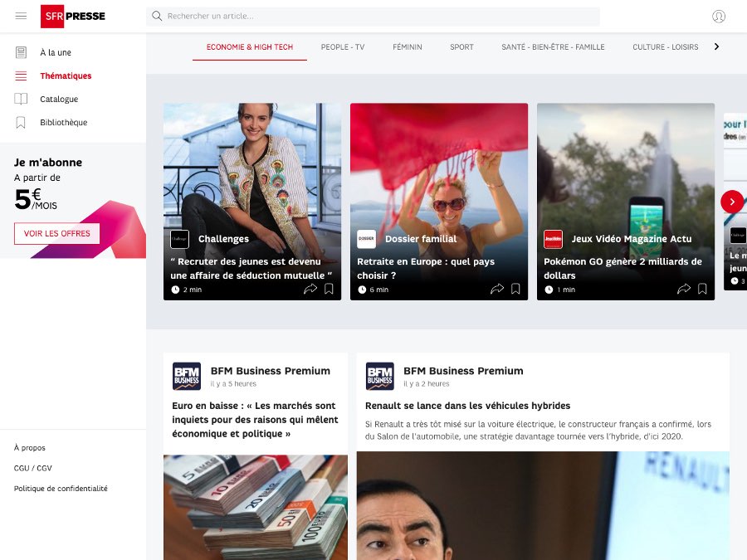Viewport: 747px width, 560px height.
Task: Open Politique de confidentialité link
Action: click(61, 489)
